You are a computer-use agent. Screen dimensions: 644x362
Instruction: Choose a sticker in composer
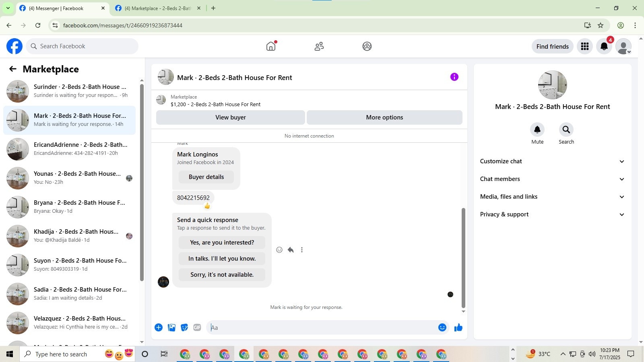coord(184,327)
